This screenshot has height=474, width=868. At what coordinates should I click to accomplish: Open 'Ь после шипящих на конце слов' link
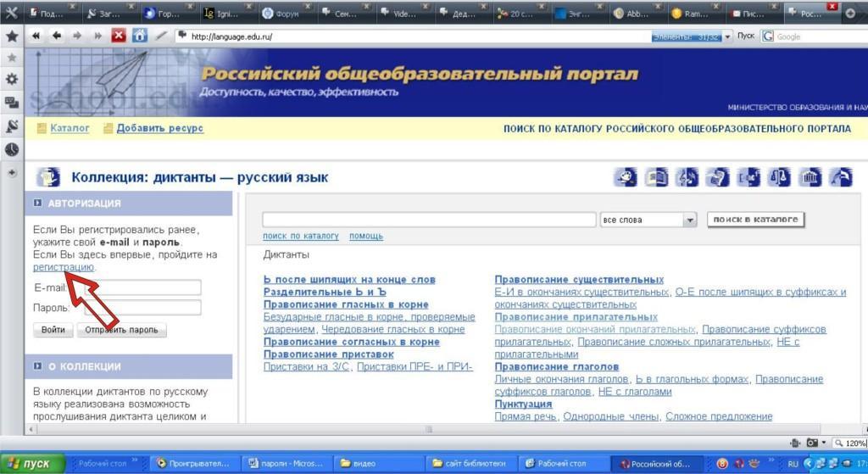(349, 280)
